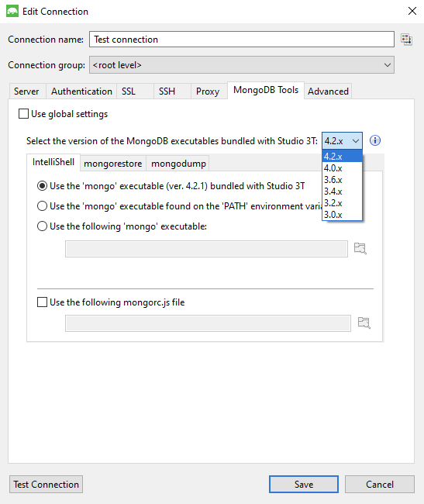Open the info icon beside version dropdown
The image size is (424, 504).
[375, 140]
